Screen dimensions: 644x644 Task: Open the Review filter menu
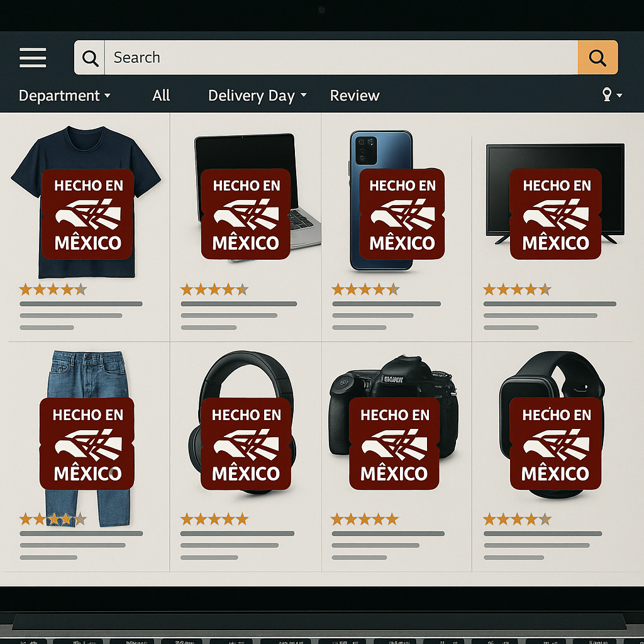click(355, 95)
